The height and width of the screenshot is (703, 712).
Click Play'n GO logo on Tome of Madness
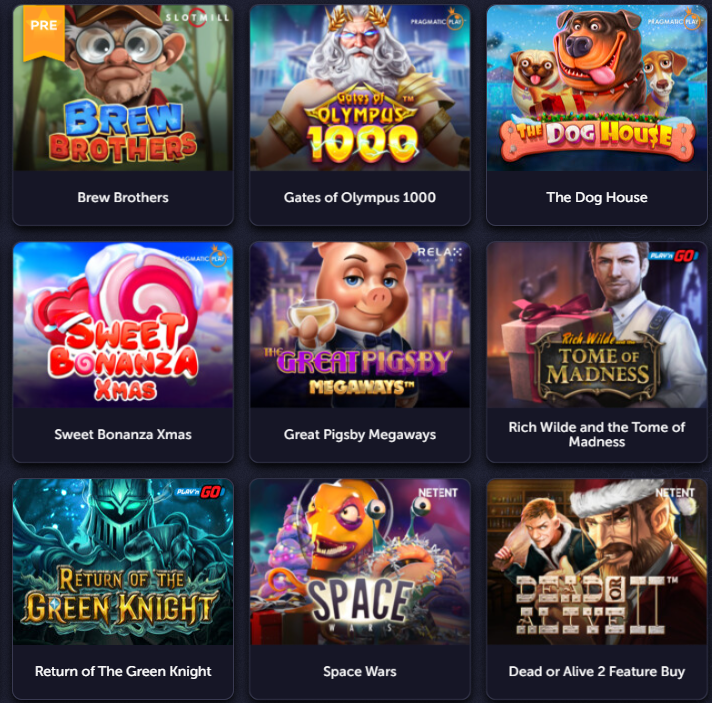(x=673, y=256)
